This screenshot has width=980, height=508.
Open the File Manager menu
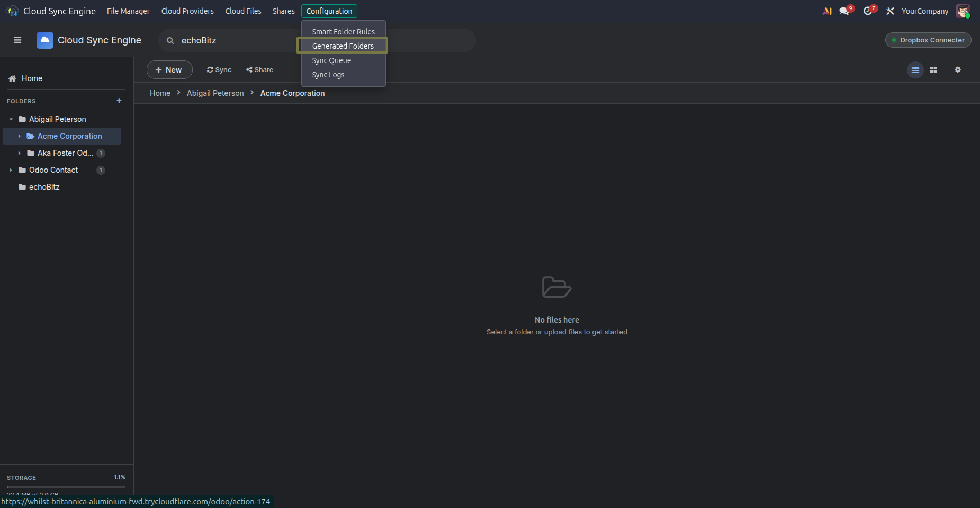128,11
